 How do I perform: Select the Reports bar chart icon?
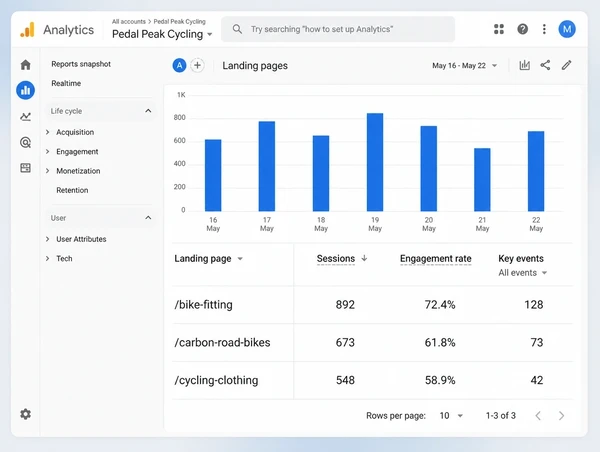(x=26, y=90)
